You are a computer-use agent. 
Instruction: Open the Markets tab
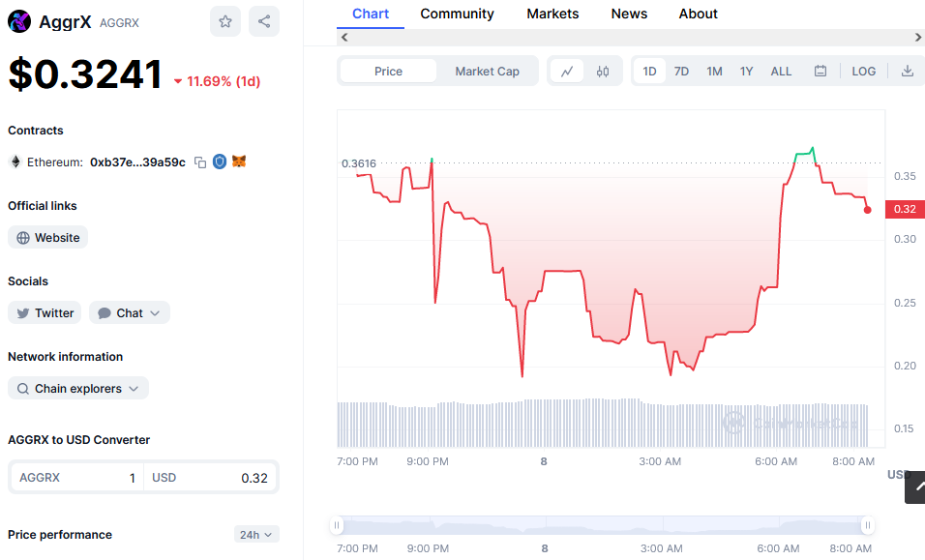pyautogui.click(x=552, y=14)
